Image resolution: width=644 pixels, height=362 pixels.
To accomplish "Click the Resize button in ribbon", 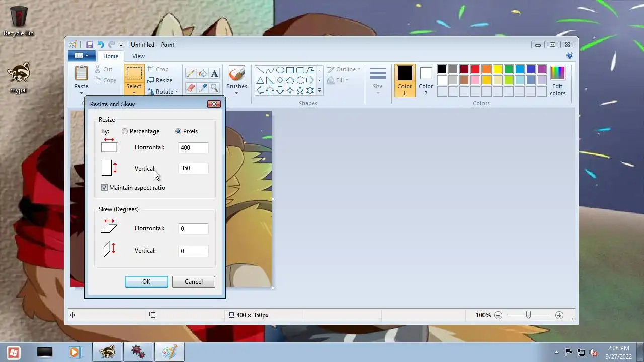I will [160, 80].
